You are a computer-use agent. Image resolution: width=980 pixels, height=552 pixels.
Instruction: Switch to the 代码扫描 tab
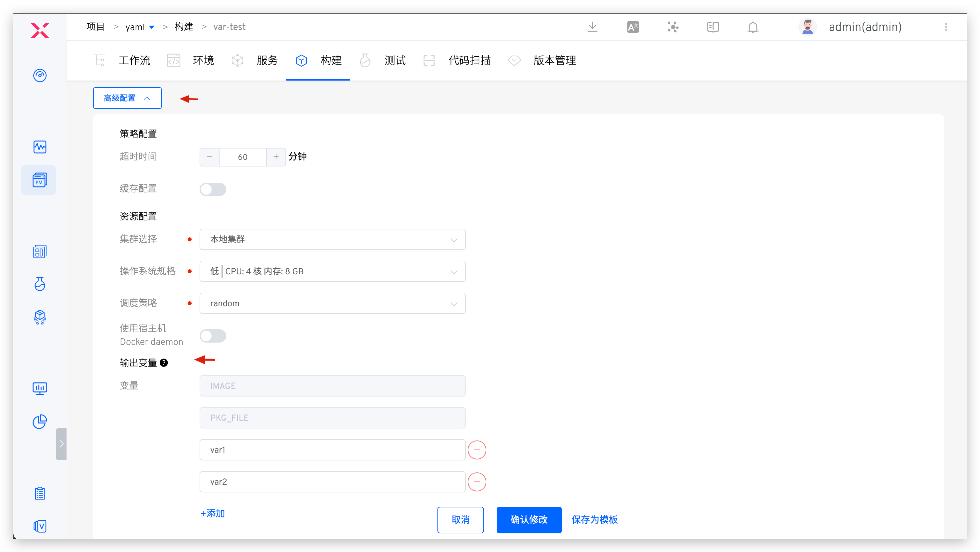coord(469,60)
